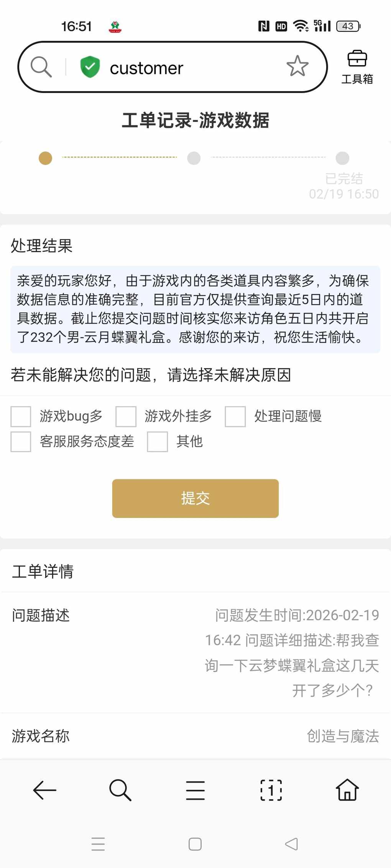Screen dimensions: 391x868
Task: Tap the green security shield icon
Action: 90,67
